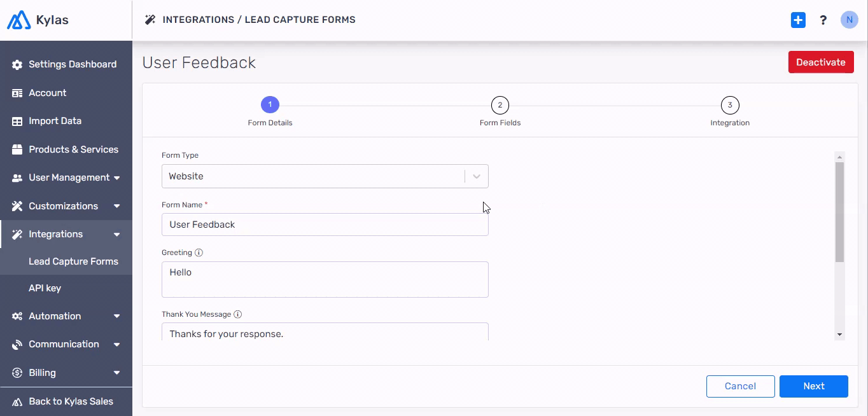Click the blue quick-add plus icon
Viewport: 868px width, 416px height.
[x=798, y=20]
